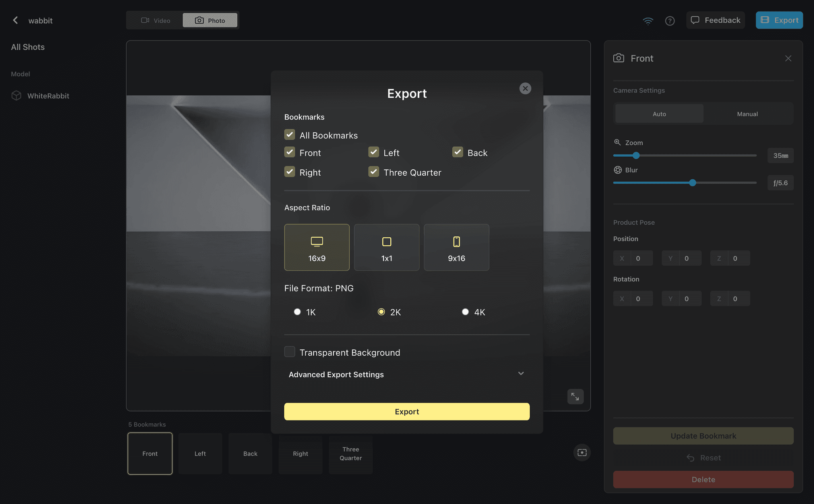Enable the Transparent Background checkbox

click(289, 352)
